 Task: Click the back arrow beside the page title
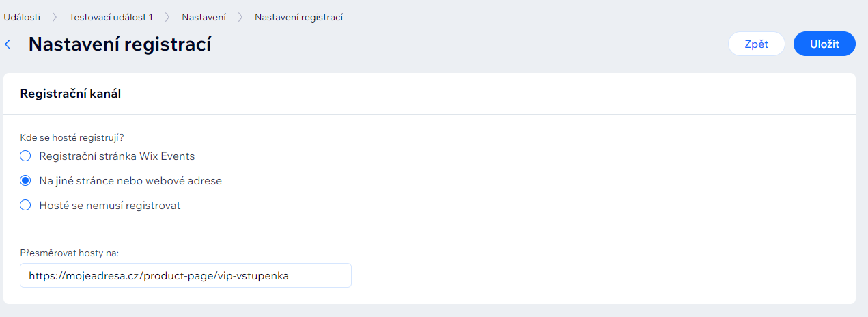[x=8, y=44]
